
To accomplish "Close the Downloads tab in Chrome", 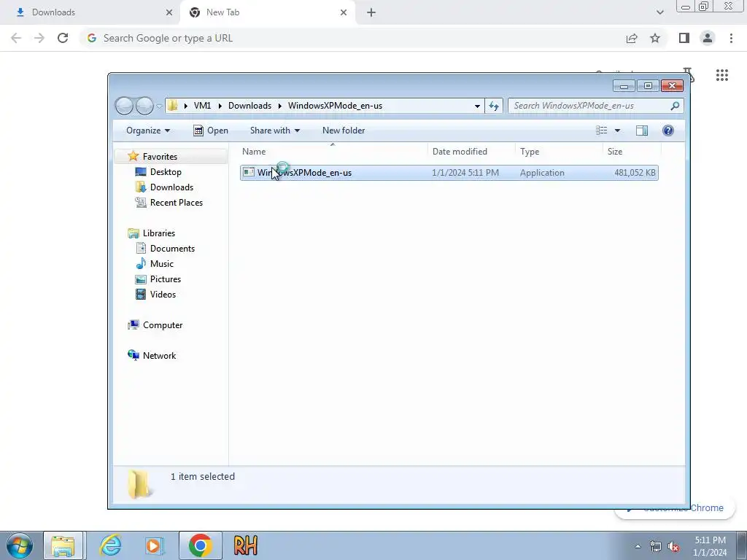I will (169, 12).
